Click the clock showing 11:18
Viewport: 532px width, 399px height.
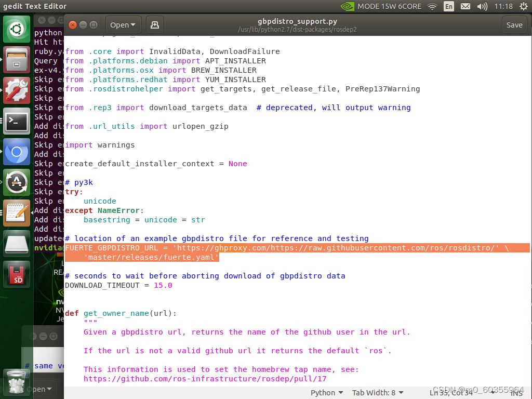(x=503, y=6)
